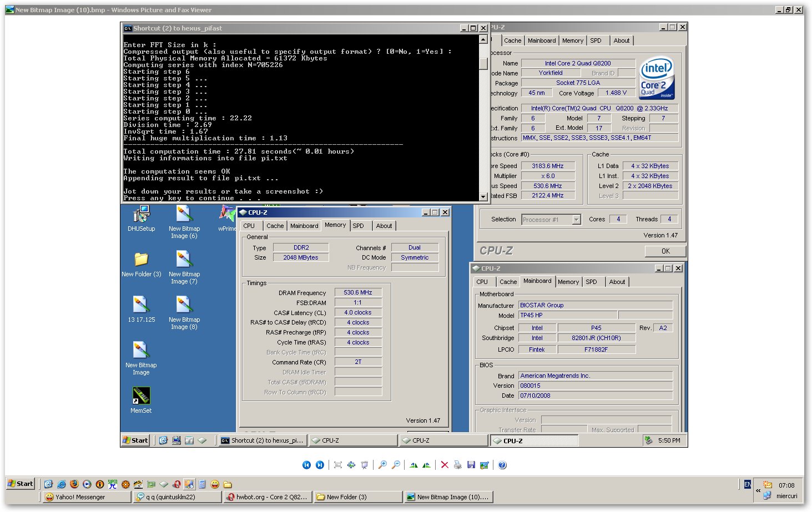Switch to New Folder (3) taskbar button
Screen dimensions: 812x512
[x=358, y=497]
